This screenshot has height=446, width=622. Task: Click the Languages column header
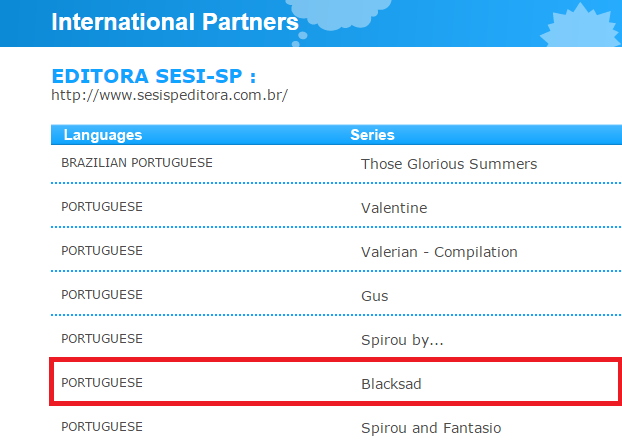pyautogui.click(x=103, y=135)
